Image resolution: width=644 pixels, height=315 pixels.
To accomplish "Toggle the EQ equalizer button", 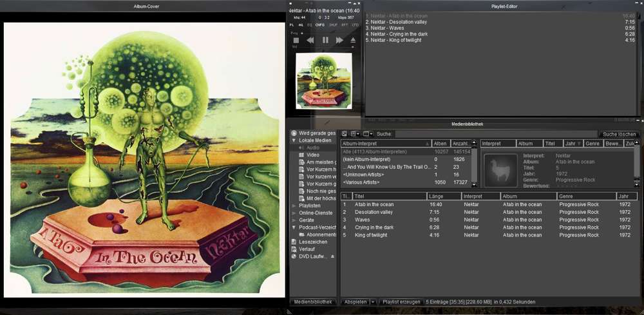I will pyautogui.click(x=310, y=24).
